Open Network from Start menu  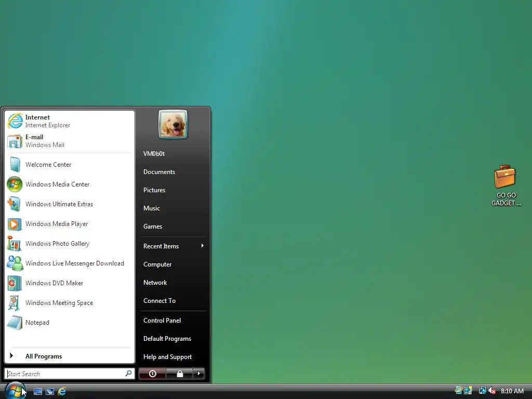(155, 283)
